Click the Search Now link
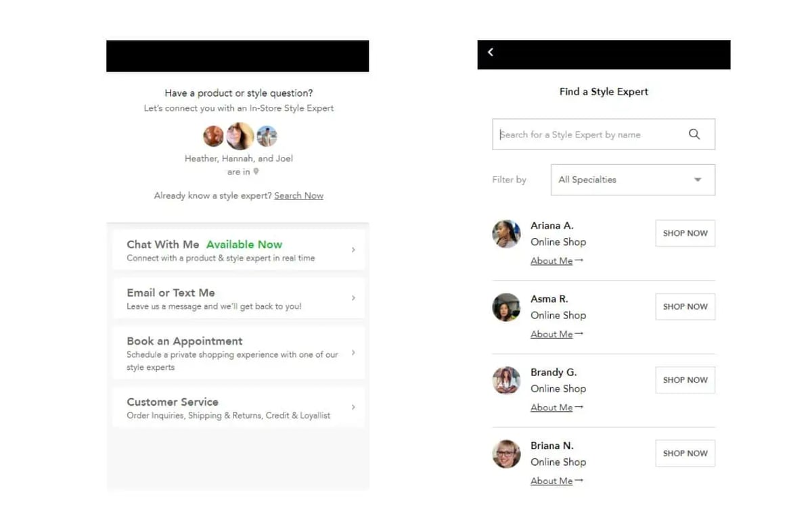 coord(298,195)
